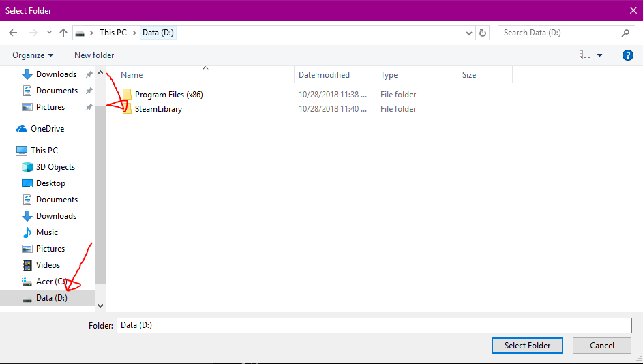Click the Program Files (x86) folder icon

point(127,95)
